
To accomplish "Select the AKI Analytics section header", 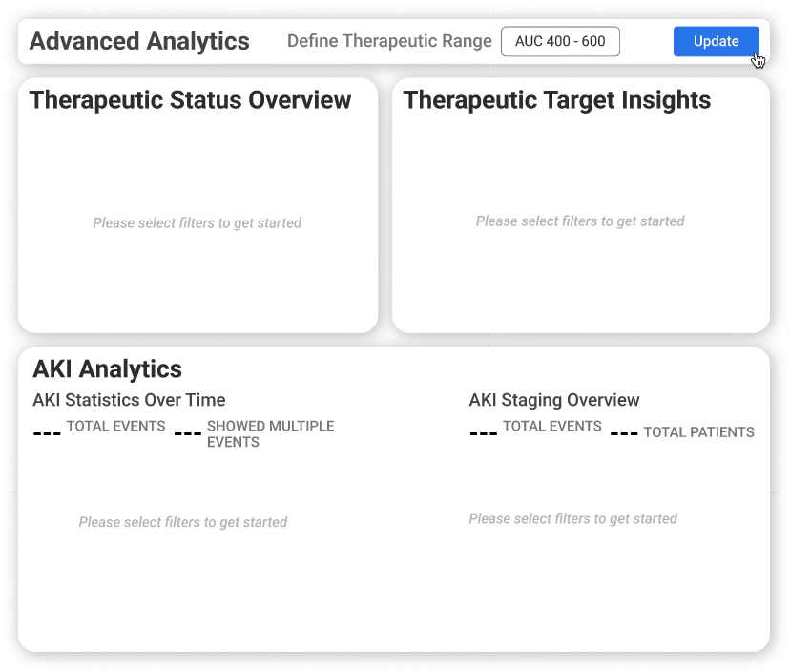I will pyautogui.click(x=106, y=368).
